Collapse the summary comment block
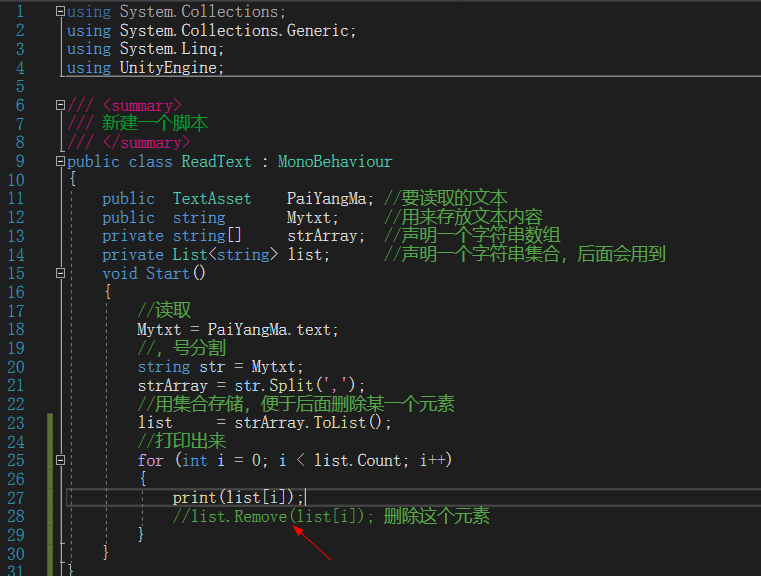761x576 pixels. pyautogui.click(x=60, y=105)
